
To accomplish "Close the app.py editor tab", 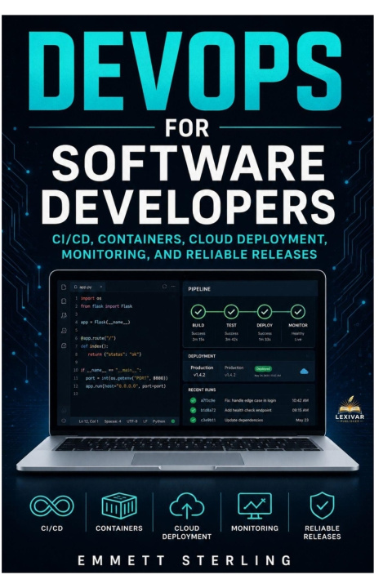I will [100, 287].
